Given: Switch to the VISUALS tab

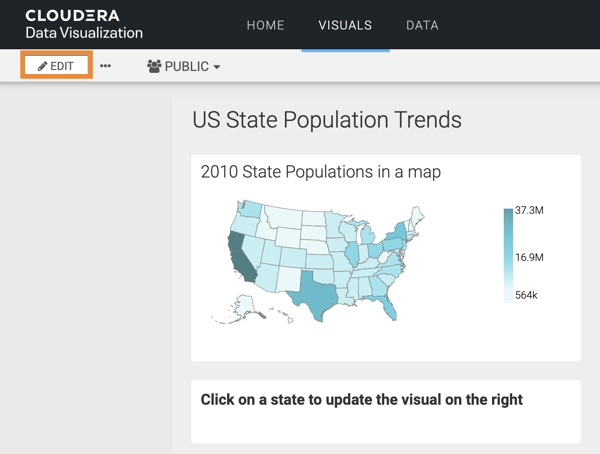Looking at the screenshot, I should click(345, 25).
